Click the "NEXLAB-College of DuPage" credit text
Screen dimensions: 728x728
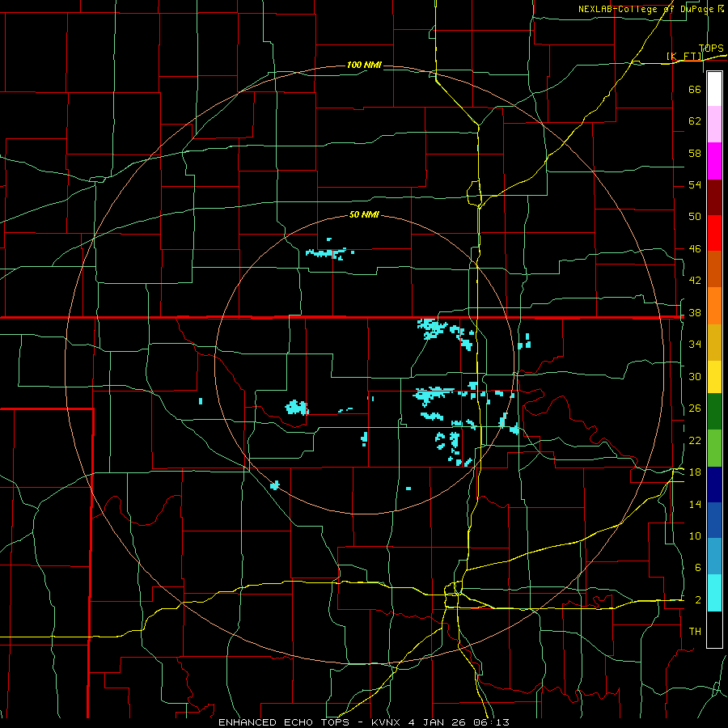click(x=648, y=9)
